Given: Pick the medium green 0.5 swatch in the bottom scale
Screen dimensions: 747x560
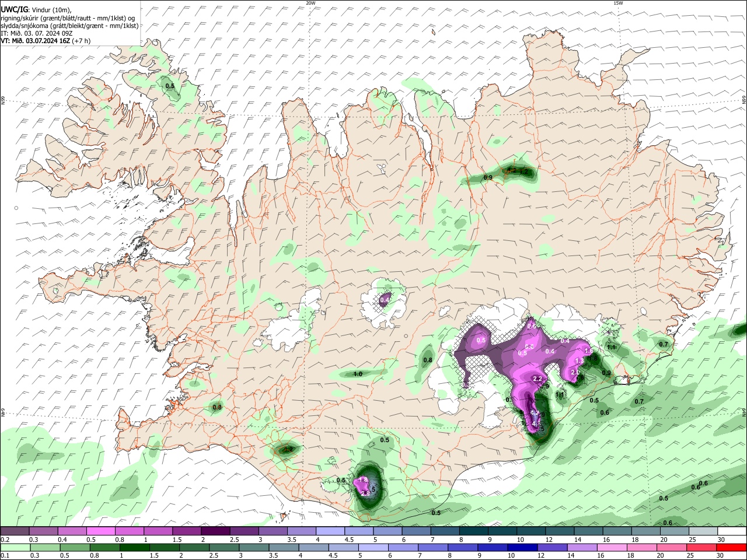Looking at the screenshot, I should pos(75,548).
